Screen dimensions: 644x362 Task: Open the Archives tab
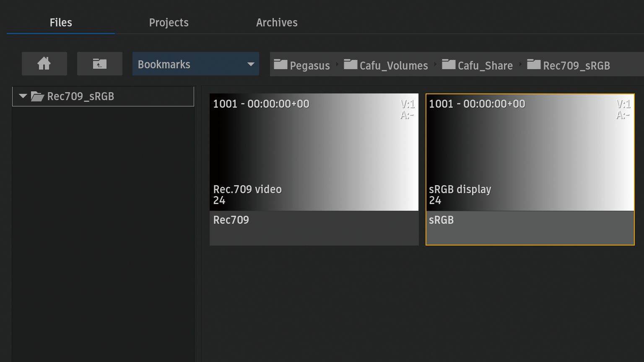(x=277, y=23)
